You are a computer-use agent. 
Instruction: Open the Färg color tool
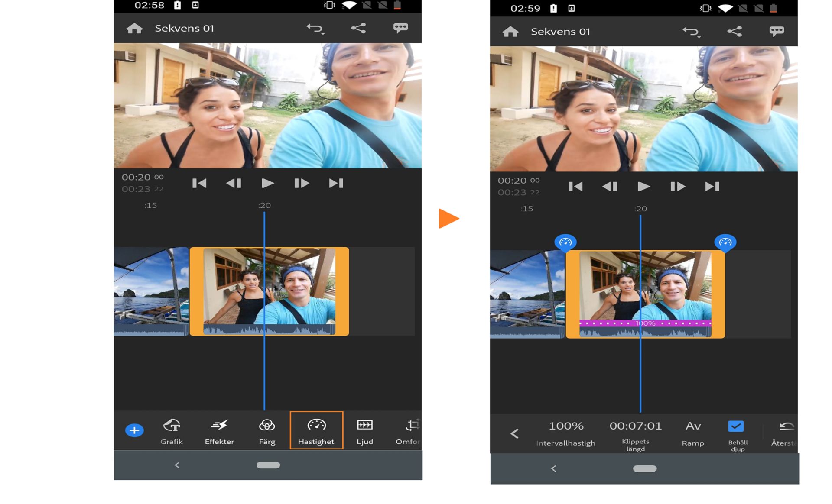click(267, 431)
